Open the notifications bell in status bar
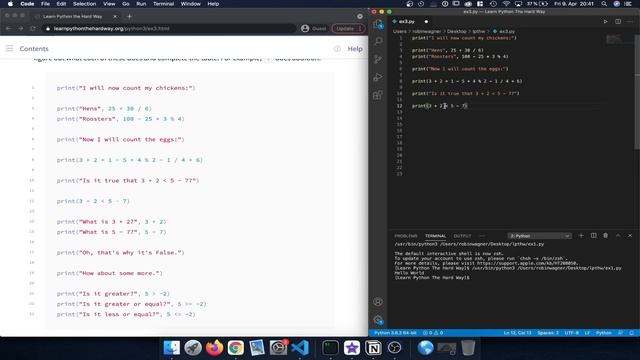This screenshot has width=640, height=360. click(631, 333)
